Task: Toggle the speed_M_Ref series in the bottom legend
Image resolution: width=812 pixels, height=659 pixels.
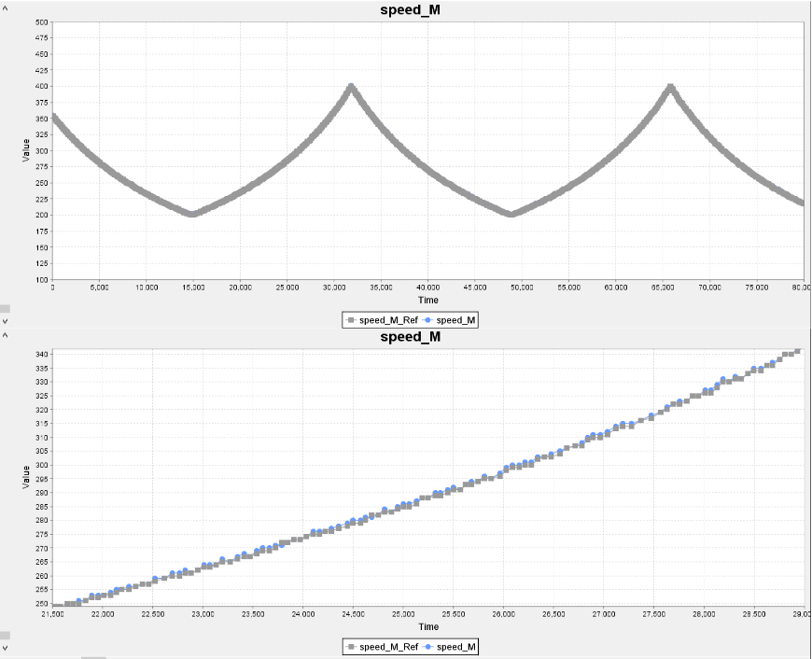Action: (382, 647)
